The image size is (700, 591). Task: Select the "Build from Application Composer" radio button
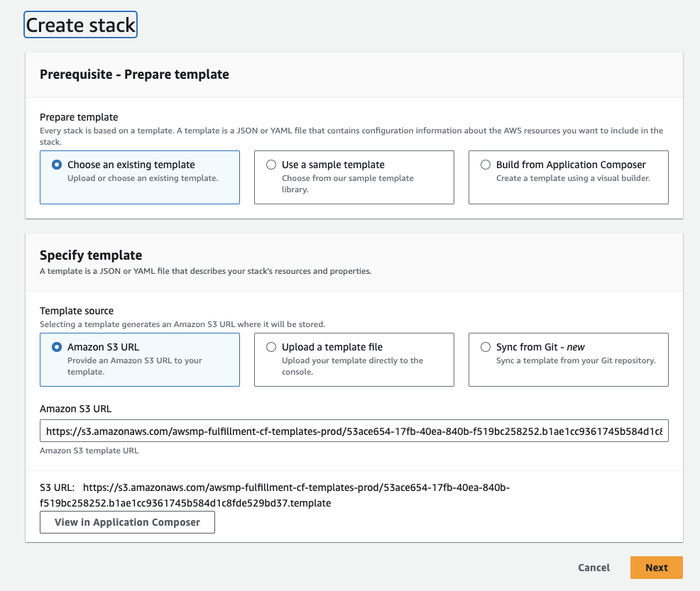point(486,165)
